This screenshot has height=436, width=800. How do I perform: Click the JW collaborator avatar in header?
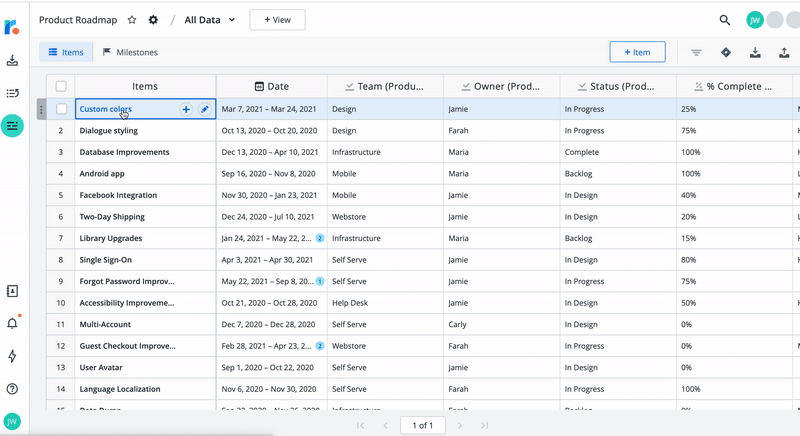[755, 20]
